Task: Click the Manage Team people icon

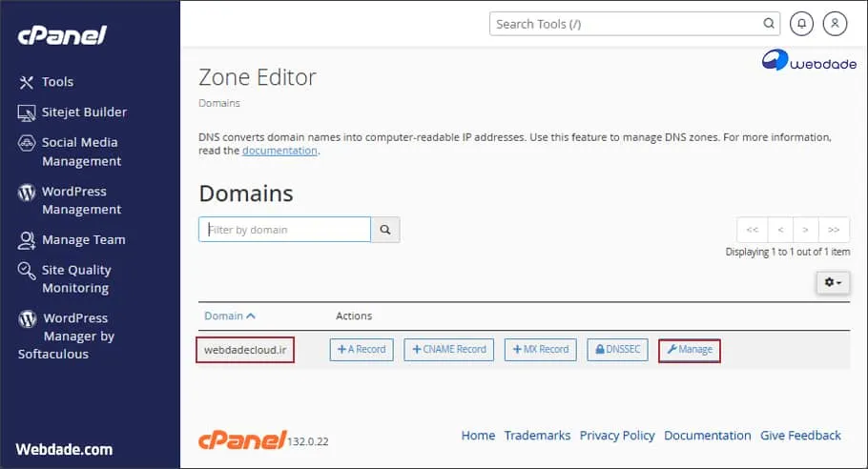Action: [27, 240]
